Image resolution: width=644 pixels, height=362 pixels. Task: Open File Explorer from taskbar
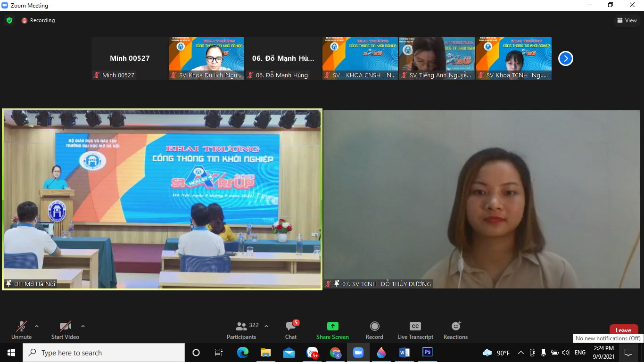tap(266, 353)
